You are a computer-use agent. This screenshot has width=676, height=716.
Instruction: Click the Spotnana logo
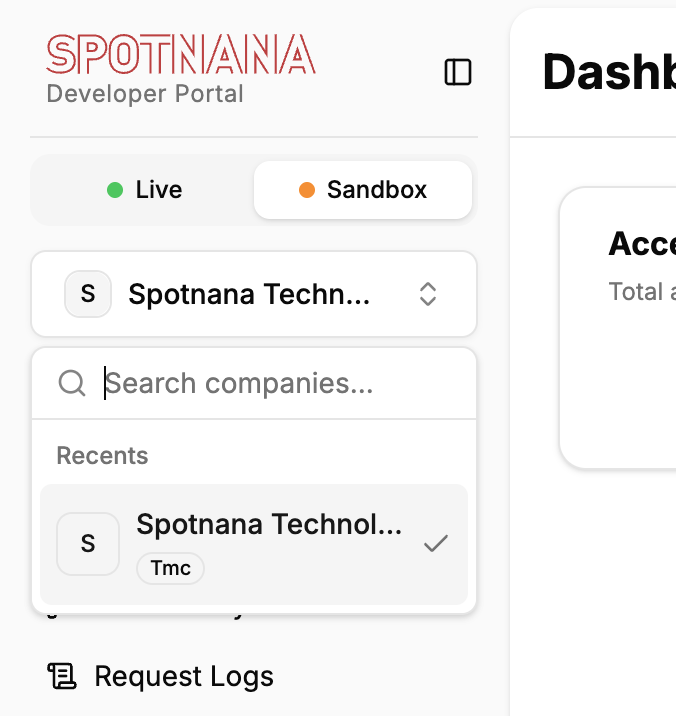point(181,54)
